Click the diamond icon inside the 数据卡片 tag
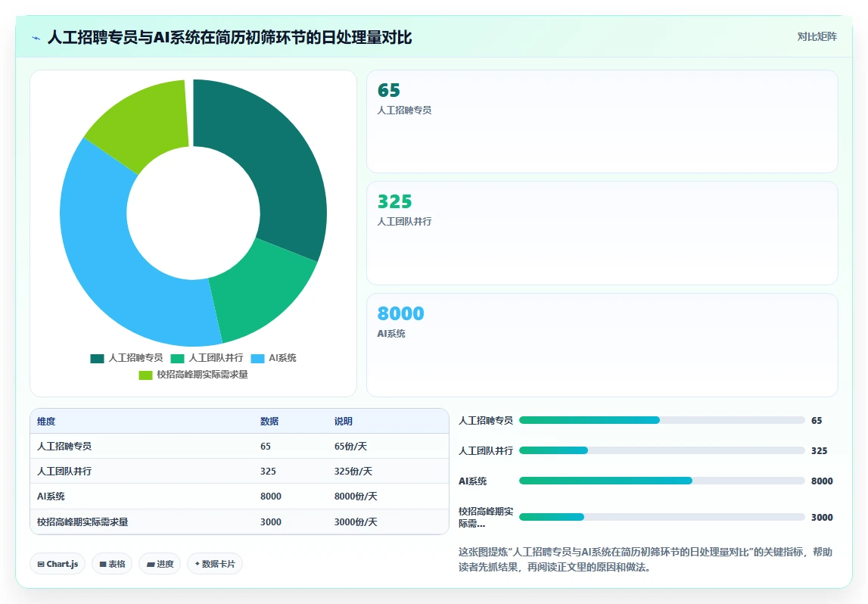The width and height of the screenshot is (868, 604). [x=197, y=564]
